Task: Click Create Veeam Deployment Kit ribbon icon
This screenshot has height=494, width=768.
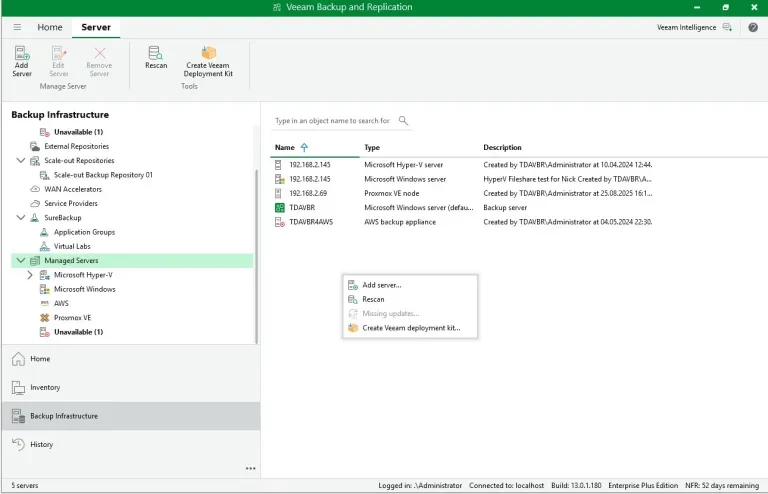Action: (x=208, y=52)
